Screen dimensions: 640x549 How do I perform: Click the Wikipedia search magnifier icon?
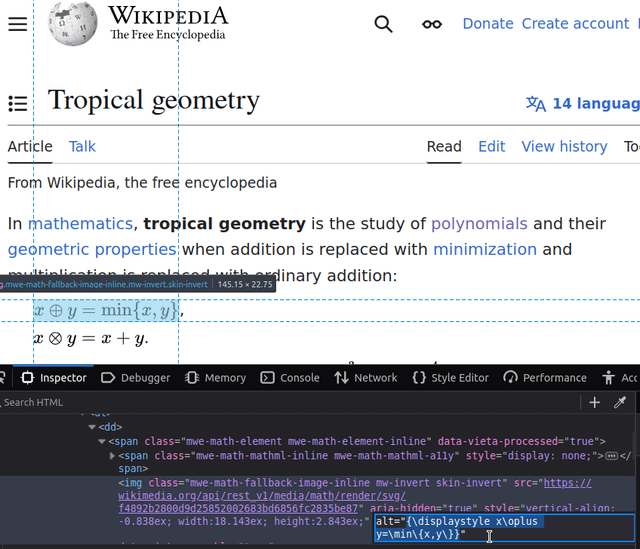pos(383,24)
